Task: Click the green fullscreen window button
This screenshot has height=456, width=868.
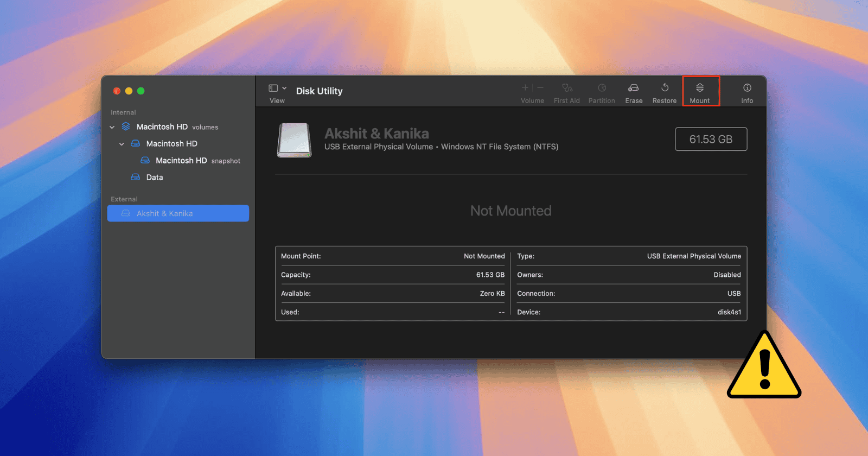Action: coord(141,91)
